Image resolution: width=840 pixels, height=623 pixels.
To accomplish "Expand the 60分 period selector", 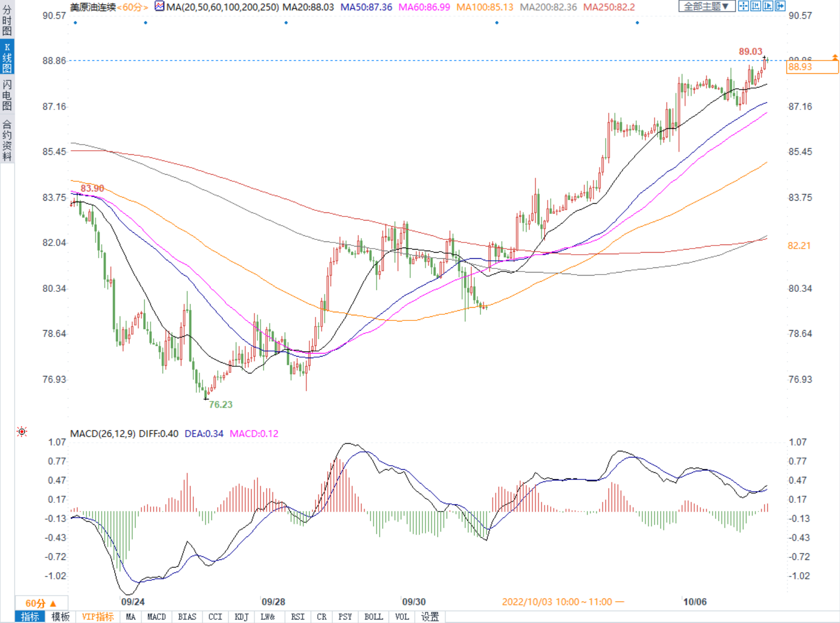I will click(x=41, y=603).
